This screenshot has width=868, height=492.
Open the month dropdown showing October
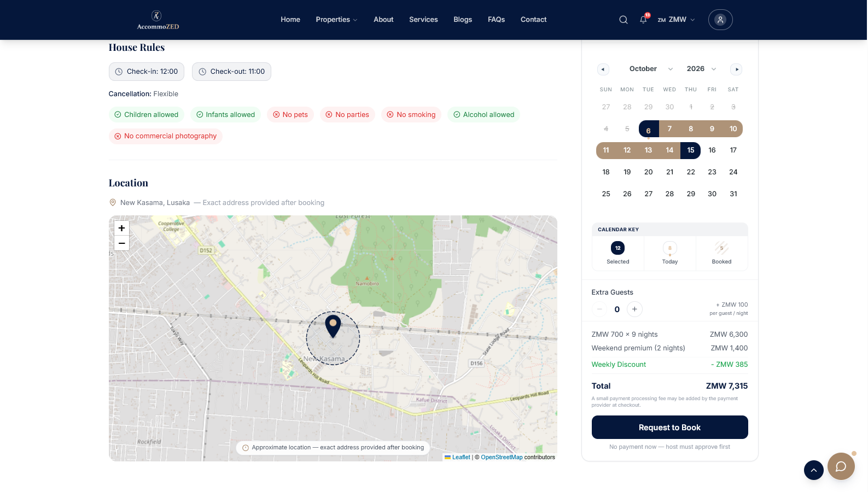point(651,69)
